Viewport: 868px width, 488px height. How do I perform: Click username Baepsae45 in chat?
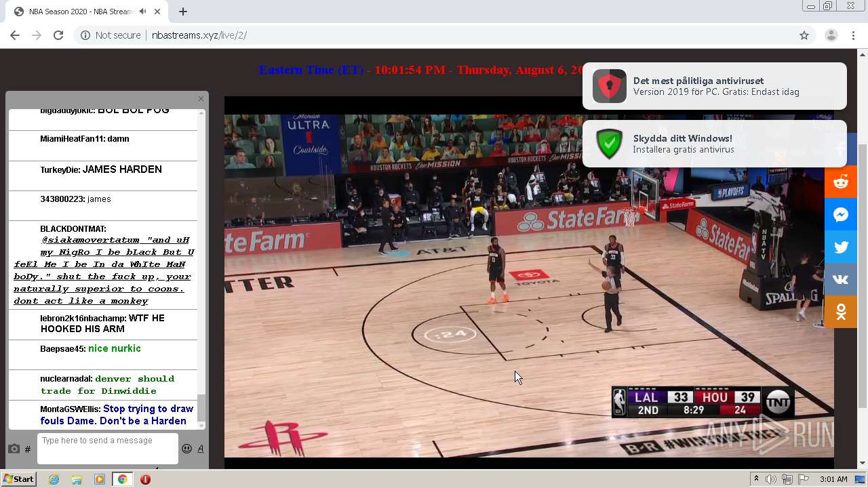62,349
